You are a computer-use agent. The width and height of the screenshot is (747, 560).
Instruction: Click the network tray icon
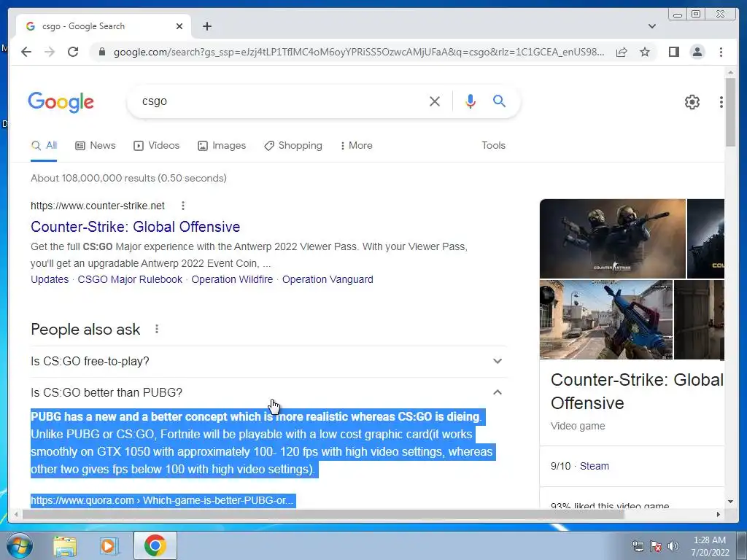pos(638,546)
